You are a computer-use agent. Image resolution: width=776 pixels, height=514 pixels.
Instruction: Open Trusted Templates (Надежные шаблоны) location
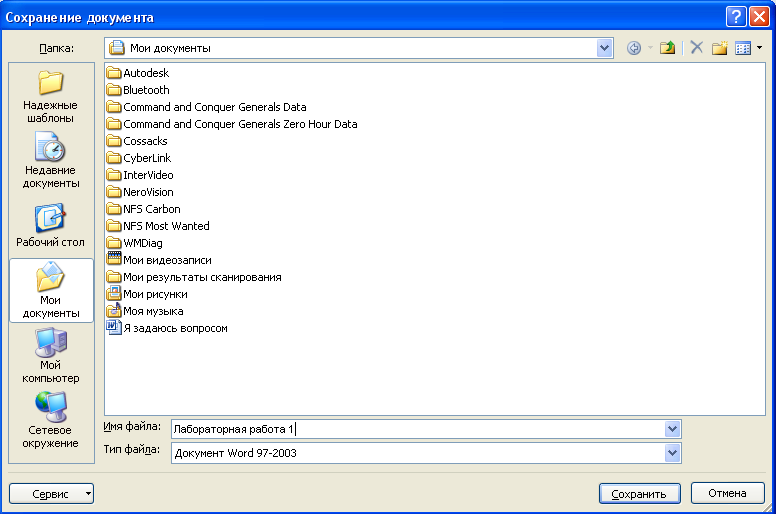tap(50, 96)
